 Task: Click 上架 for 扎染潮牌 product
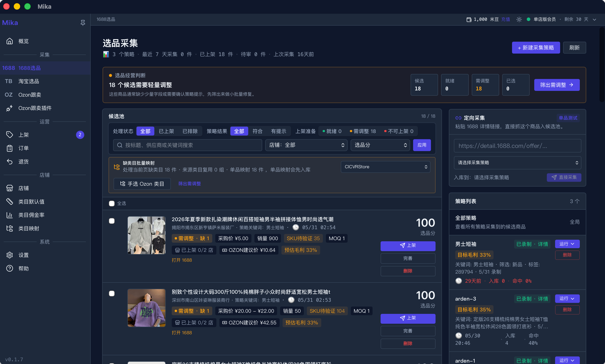408,246
